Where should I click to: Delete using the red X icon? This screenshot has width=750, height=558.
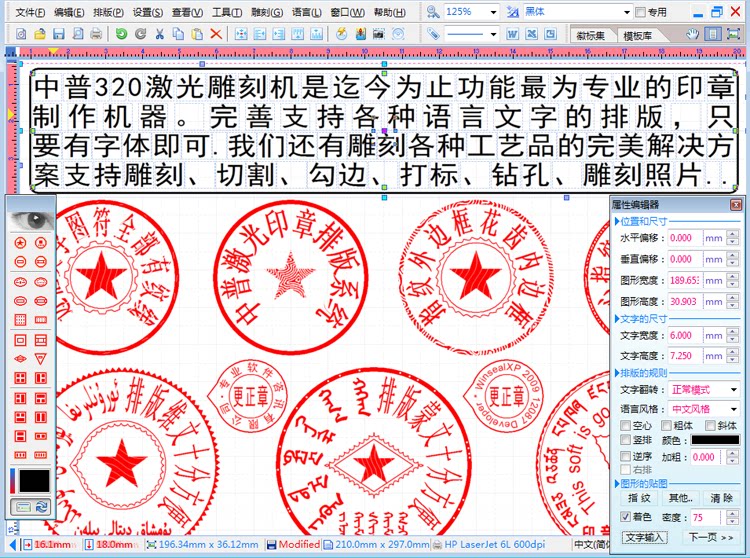216,34
